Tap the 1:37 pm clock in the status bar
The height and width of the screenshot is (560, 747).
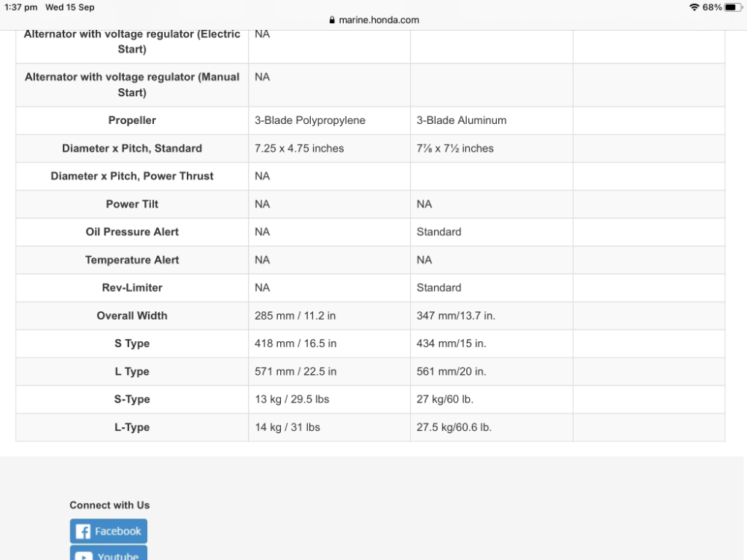[21, 7]
